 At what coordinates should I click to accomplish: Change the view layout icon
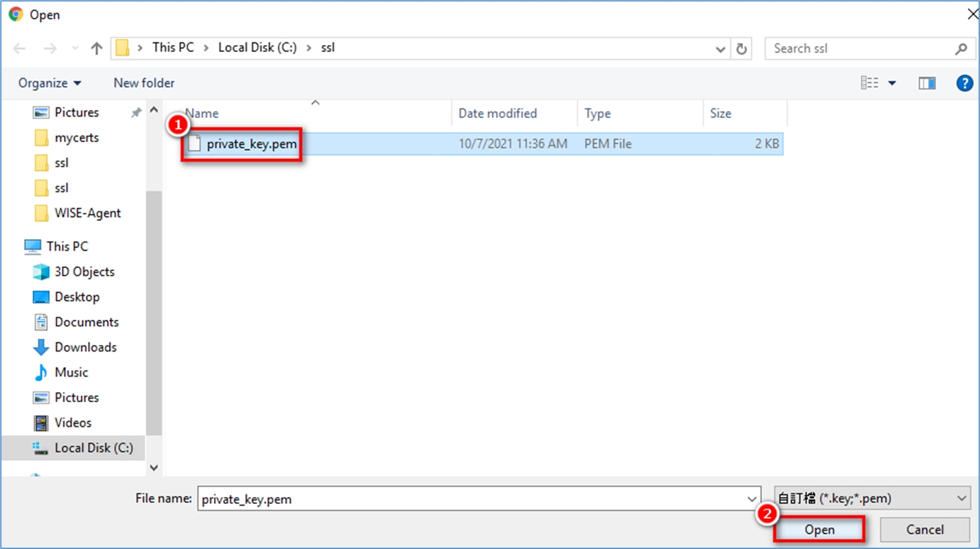pos(870,83)
